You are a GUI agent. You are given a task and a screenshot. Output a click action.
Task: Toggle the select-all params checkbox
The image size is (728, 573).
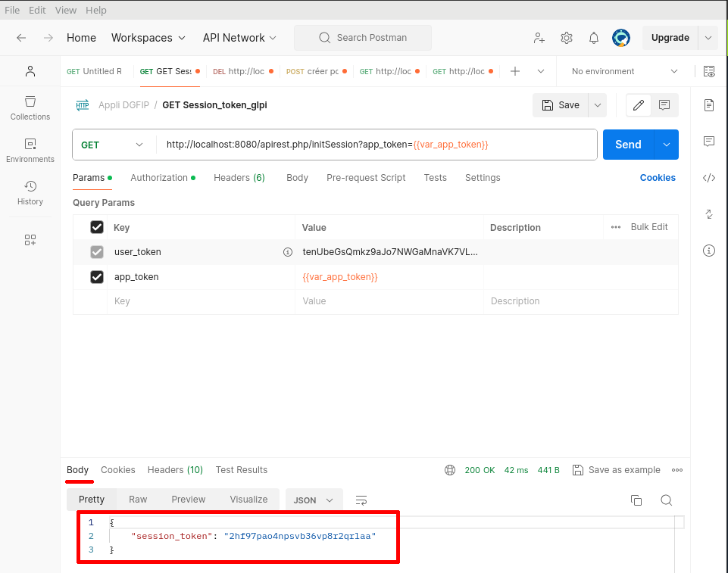pyautogui.click(x=97, y=227)
